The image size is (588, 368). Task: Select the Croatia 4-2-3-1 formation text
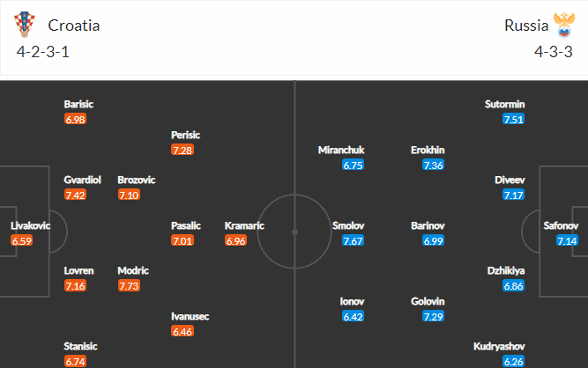(x=42, y=52)
